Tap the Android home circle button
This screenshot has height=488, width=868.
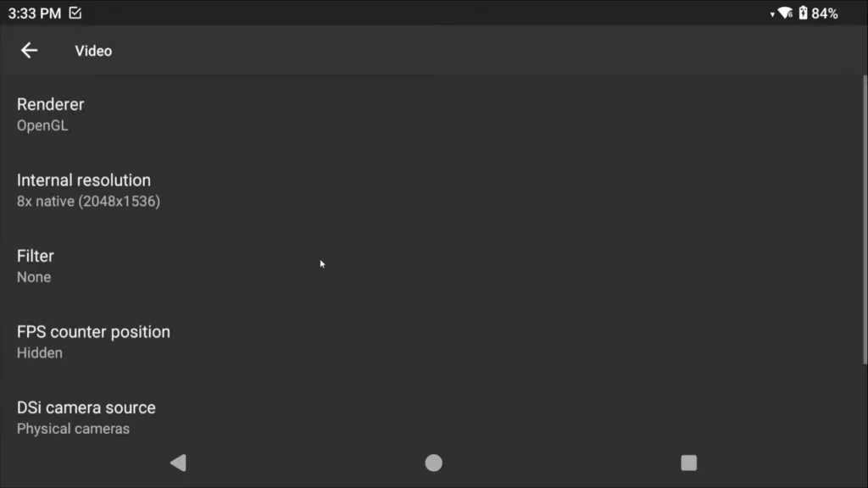[x=433, y=463]
